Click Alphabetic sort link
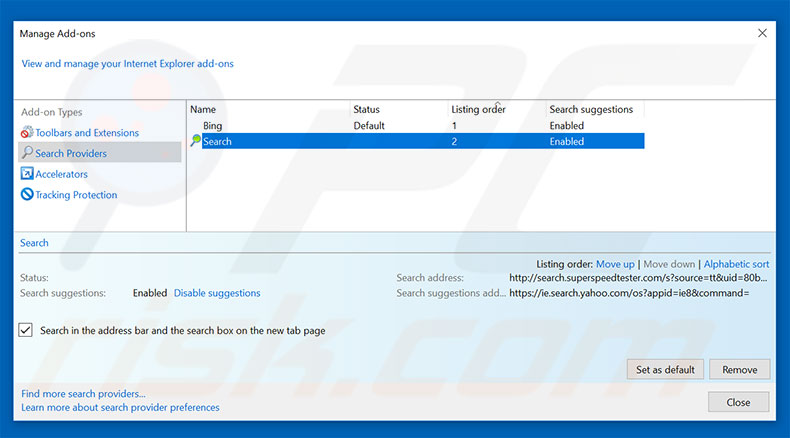The image size is (790, 438). (x=736, y=264)
